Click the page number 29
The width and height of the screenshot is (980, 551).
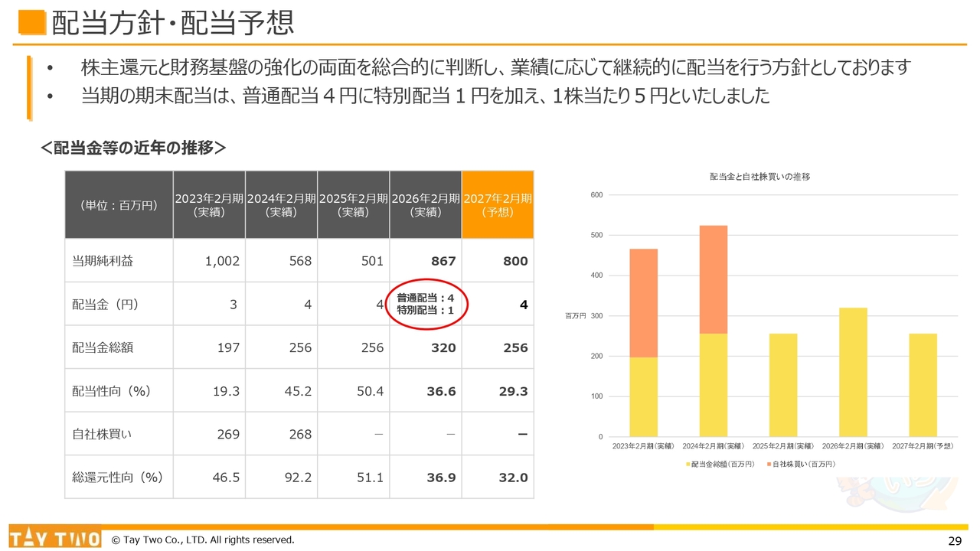coord(955,541)
